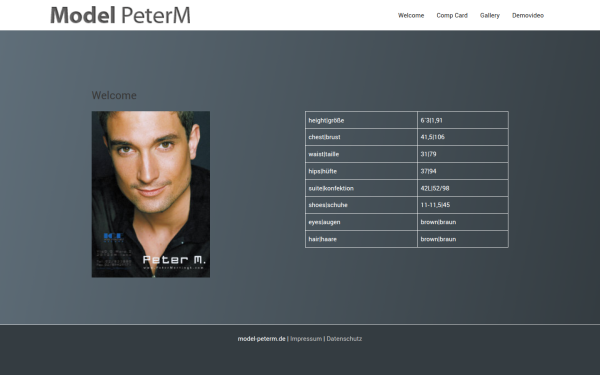Screen dimensions: 600x375
Task: Click the Model PeterM site logo
Action: [120, 15]
